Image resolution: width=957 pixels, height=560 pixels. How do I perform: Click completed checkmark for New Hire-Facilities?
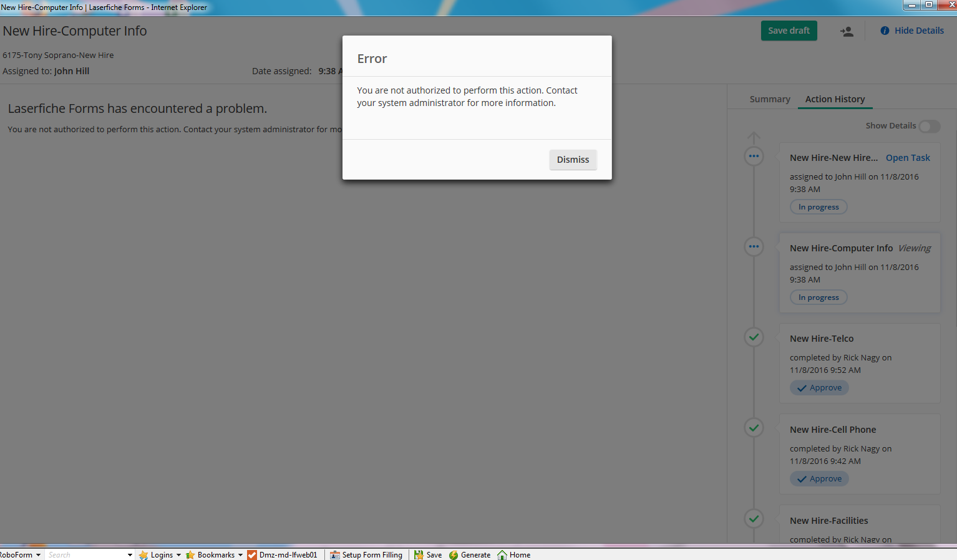754,518
